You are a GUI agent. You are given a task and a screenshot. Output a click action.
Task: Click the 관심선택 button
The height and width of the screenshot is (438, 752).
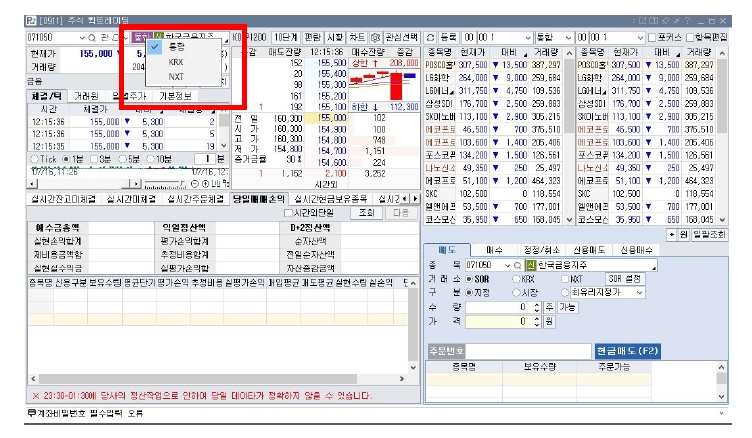point(402,37)
